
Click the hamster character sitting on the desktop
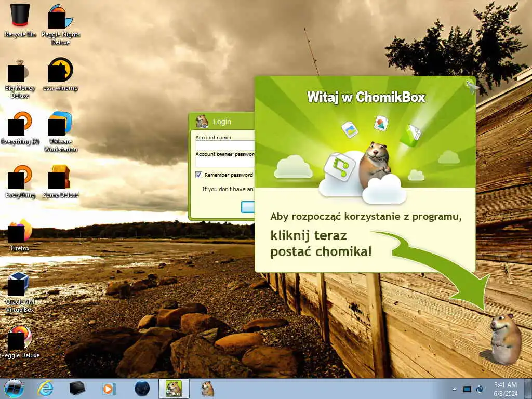point(505,339)
